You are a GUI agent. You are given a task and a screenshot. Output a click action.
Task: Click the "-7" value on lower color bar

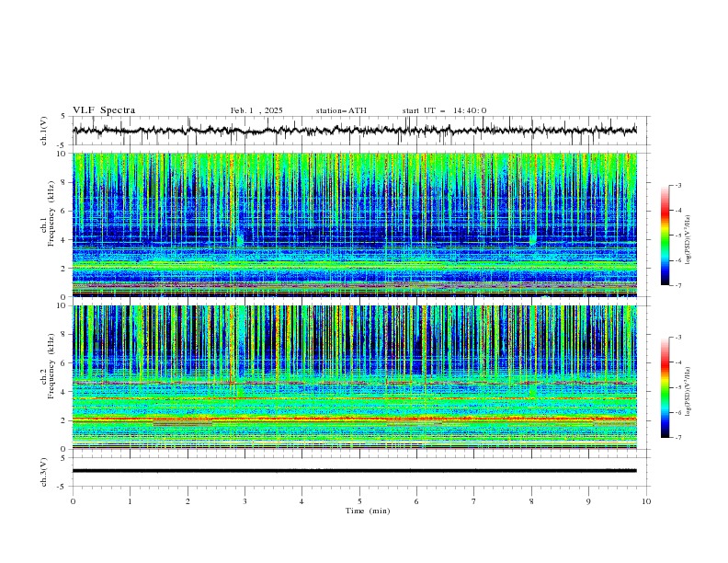tap(677, 438)
